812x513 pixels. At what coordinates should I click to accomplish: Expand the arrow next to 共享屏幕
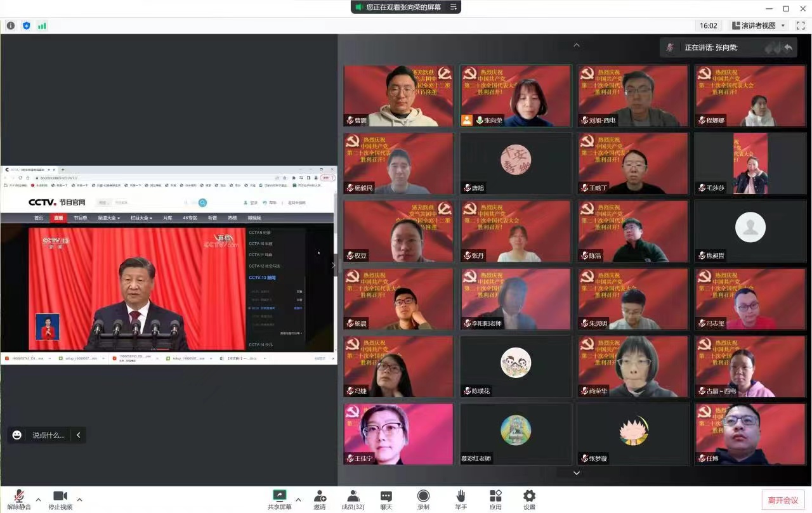298,499
